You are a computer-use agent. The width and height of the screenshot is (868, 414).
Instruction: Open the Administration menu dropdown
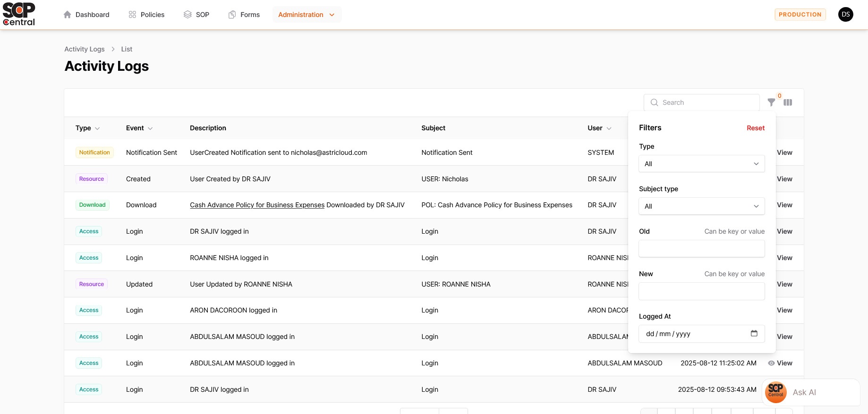click(306, 15)
